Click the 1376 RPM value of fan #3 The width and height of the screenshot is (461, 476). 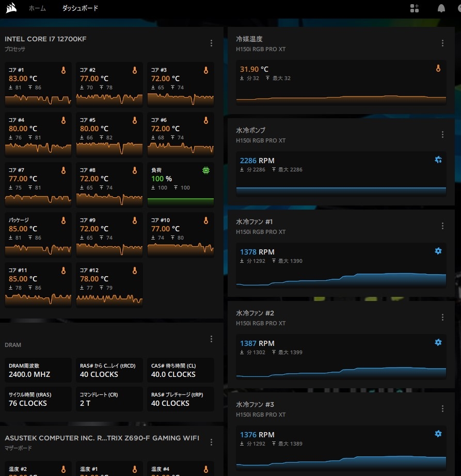coord(258,435)
